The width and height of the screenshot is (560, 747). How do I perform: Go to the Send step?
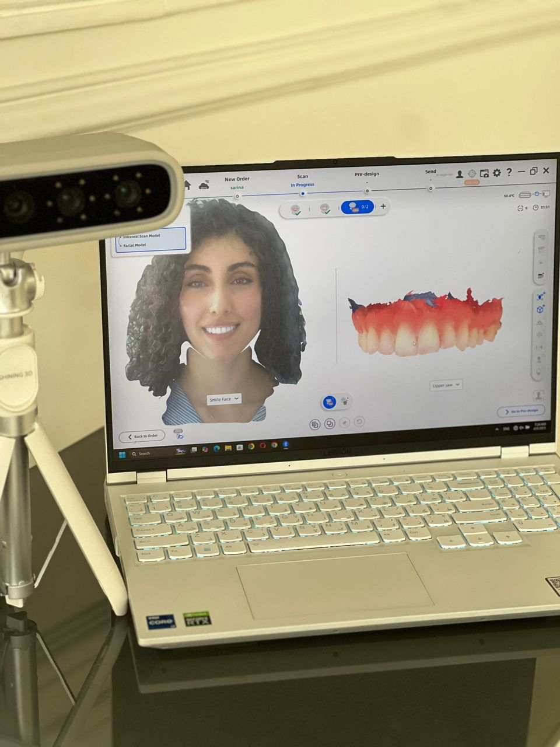[430, 172]
